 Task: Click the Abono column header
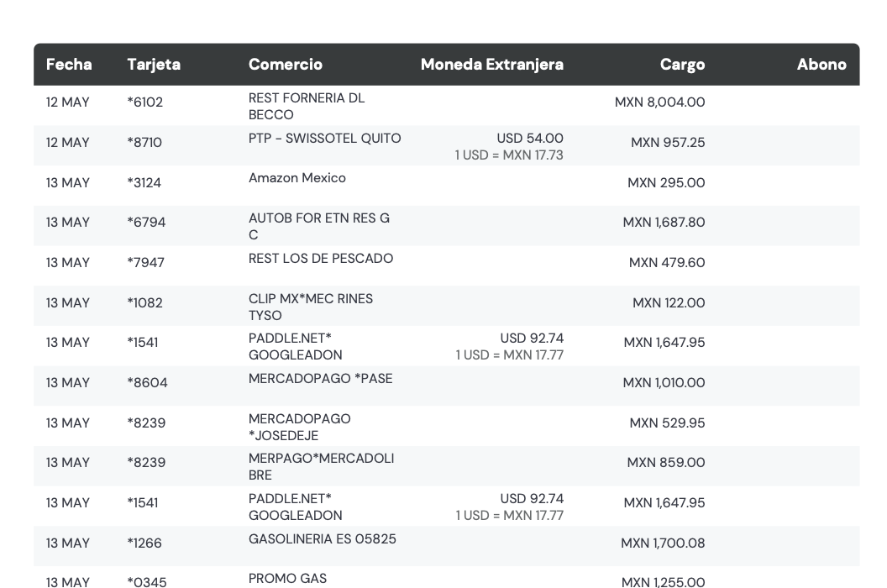(821, 65)
